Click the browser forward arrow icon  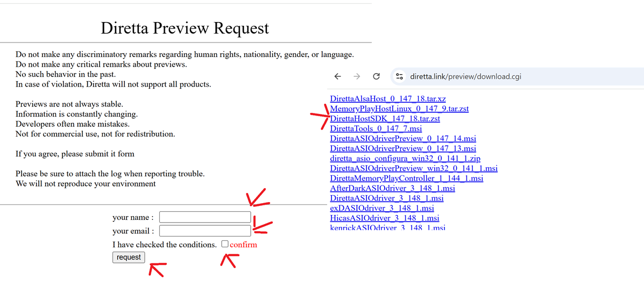point(357,76)
